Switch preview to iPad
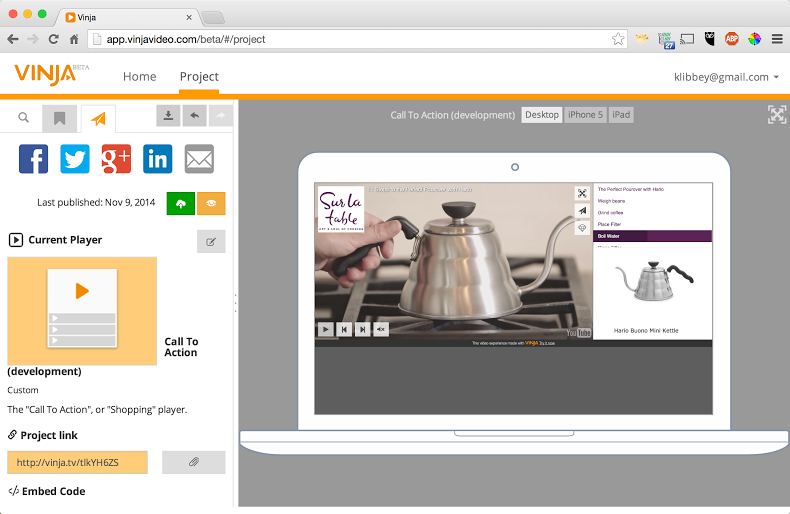Image resolution: width=790 pixels, height=514 pixels. coord(621,115)
